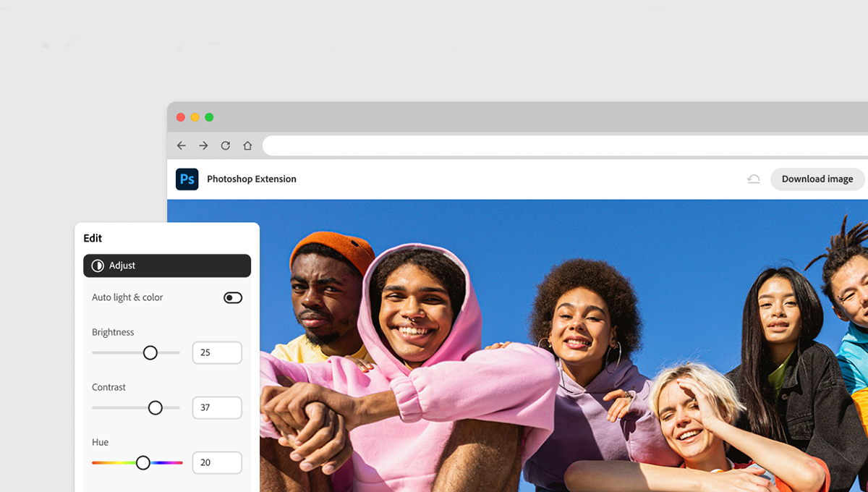Undo the last edit with the undo arrow

(754, 179)
